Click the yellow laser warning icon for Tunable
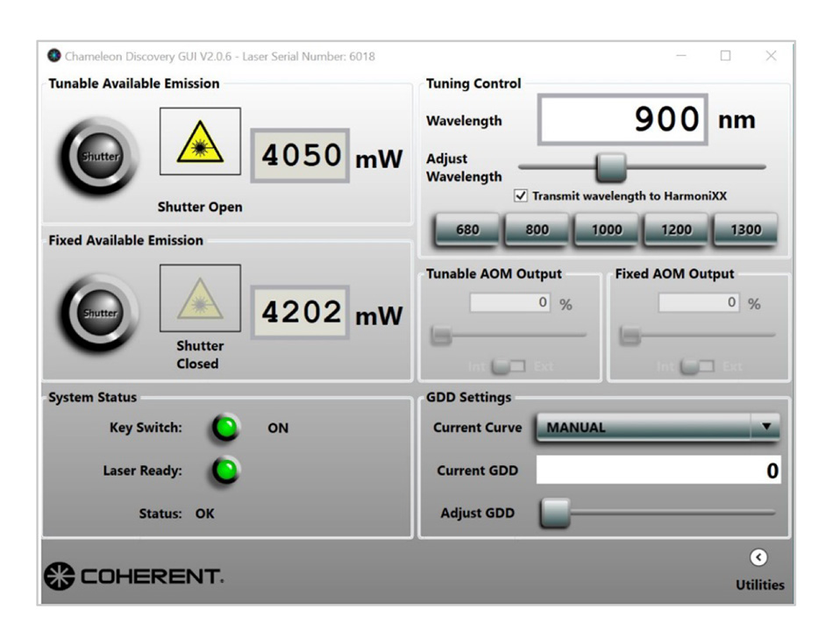Screen dimensions: 833x644 (199, 143)
